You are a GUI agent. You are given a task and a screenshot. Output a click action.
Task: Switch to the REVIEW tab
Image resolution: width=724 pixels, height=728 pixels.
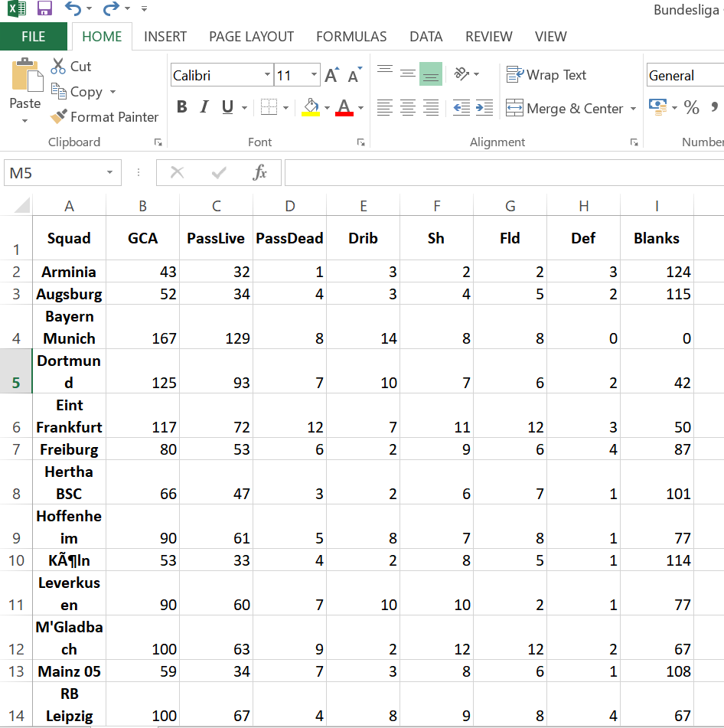[x=489, y=36]
